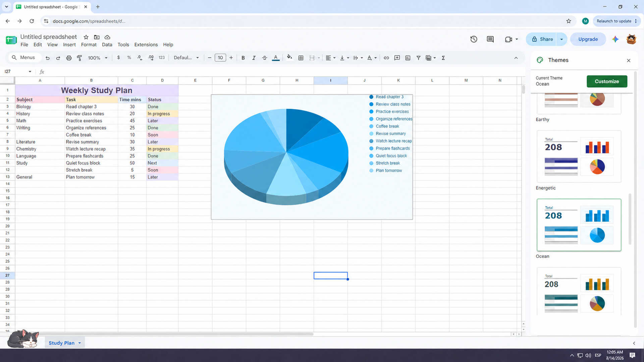Click the create filter icon
Image resolution: width=644 pixels, height=362 pixels.
pyautogui.click(x=419, y=58)
